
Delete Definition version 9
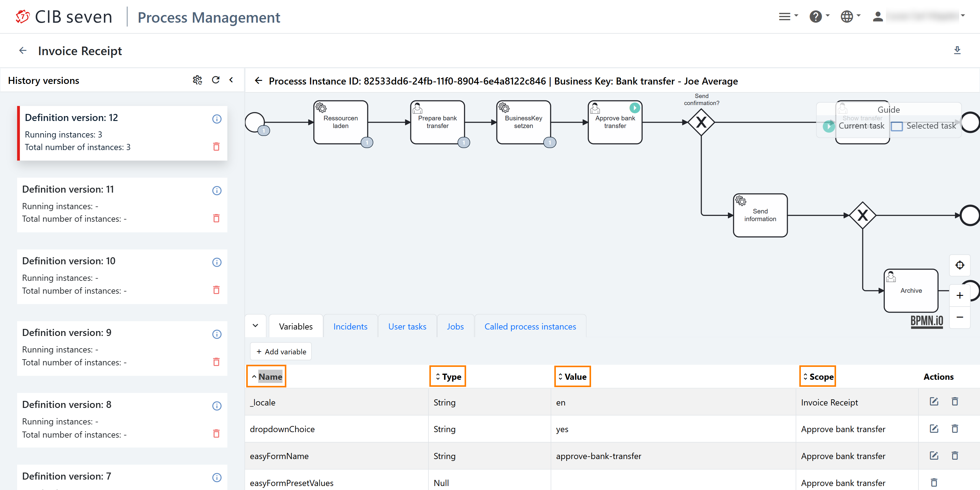point(216,361)
